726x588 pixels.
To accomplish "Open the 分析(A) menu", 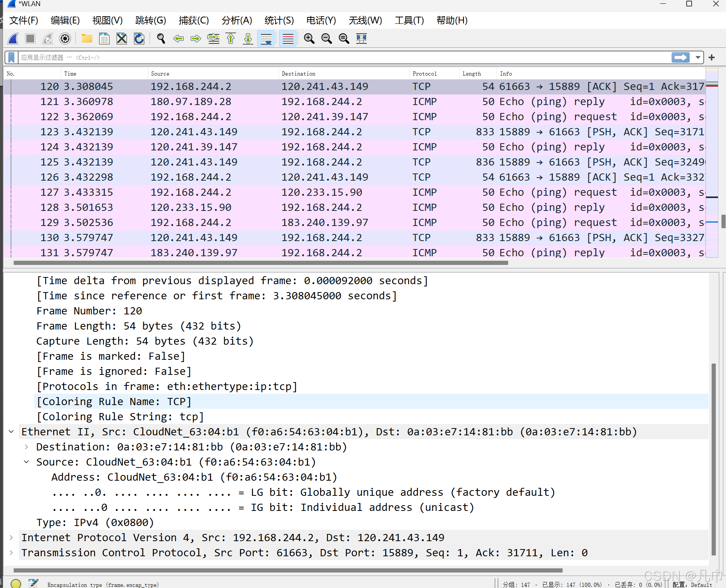I will pos(237,20).
